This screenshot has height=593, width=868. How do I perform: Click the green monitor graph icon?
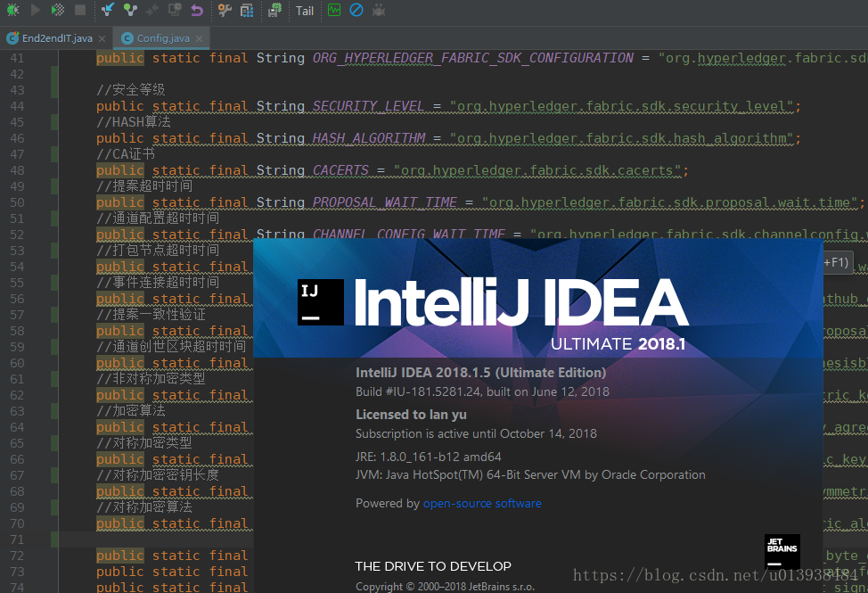(334, 10)
